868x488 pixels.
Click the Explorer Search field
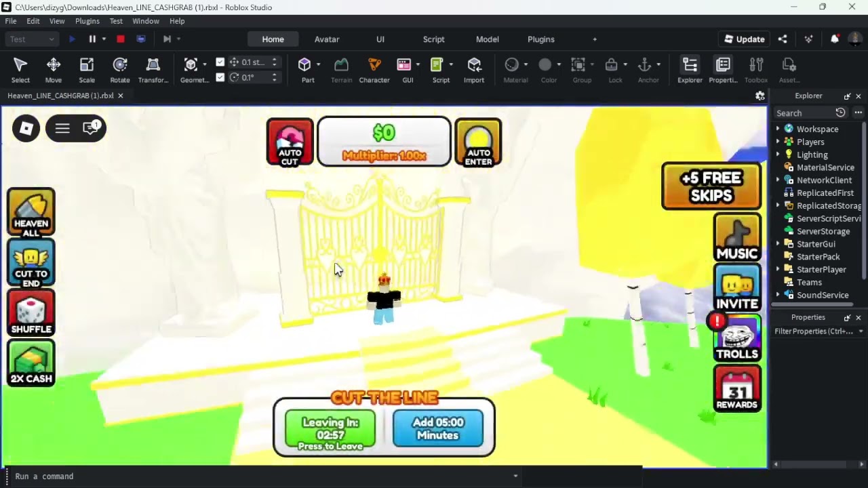(804, 113)
